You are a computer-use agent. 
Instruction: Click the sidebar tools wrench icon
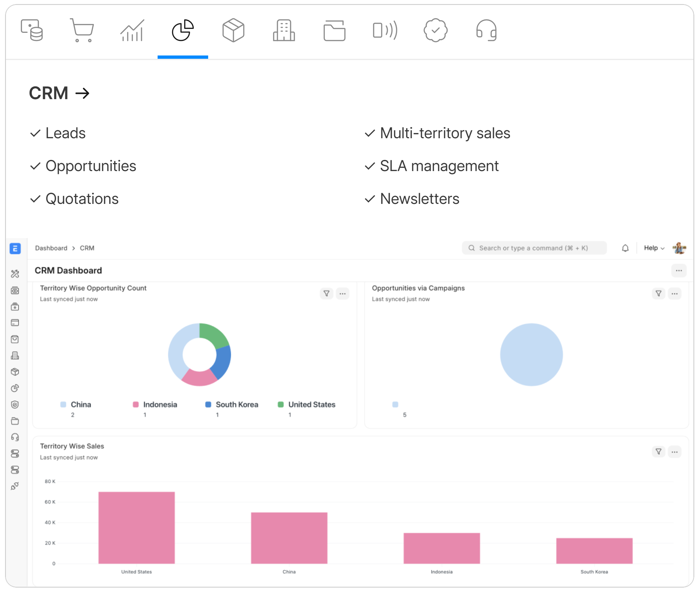(15, 274)
